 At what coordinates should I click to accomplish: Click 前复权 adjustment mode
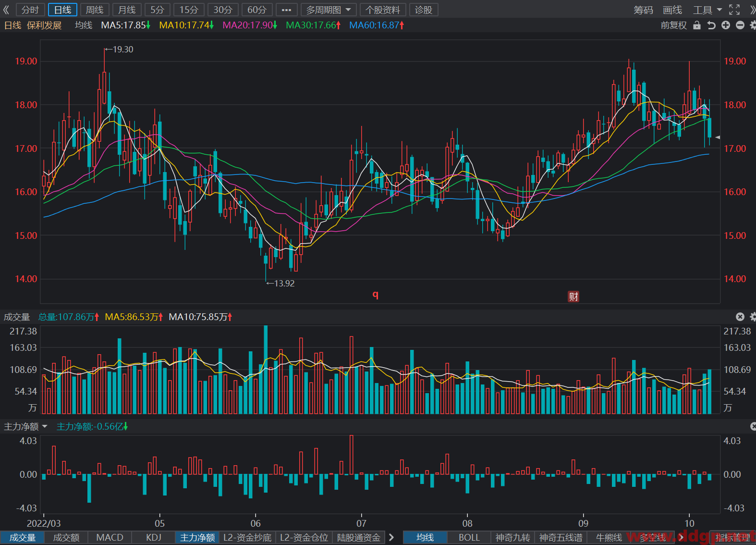point(674,25)
